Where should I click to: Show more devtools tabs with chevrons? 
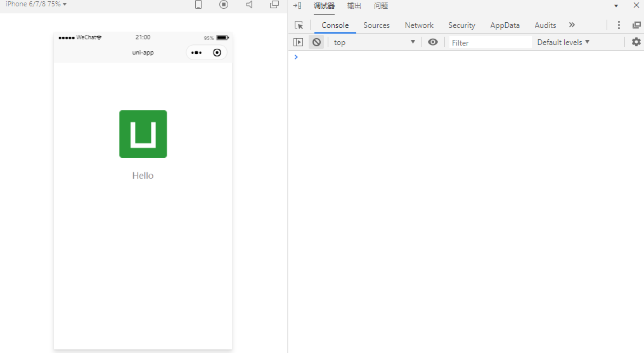pos(572,25)
